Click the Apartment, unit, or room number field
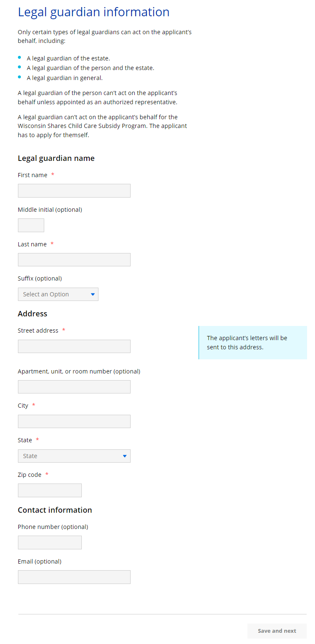Image resolution: width=315 pixels, height=644 pixels. (74, 387)
